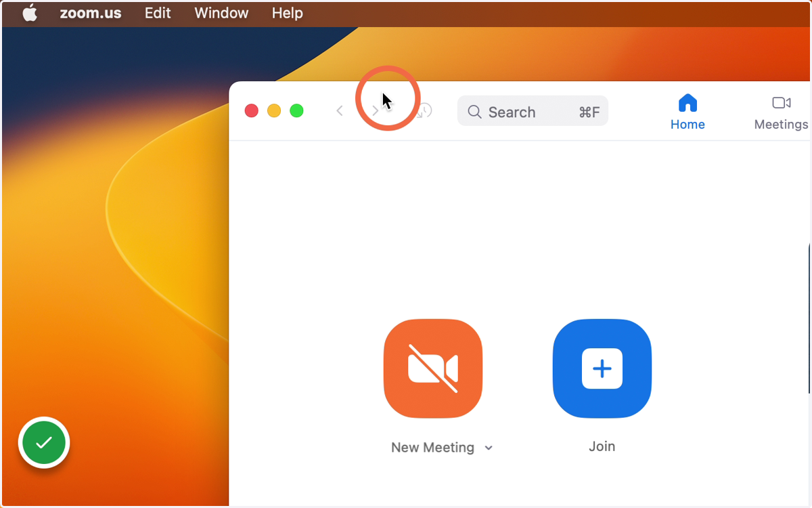Click the green checkmark badge on the desktop

44,443
